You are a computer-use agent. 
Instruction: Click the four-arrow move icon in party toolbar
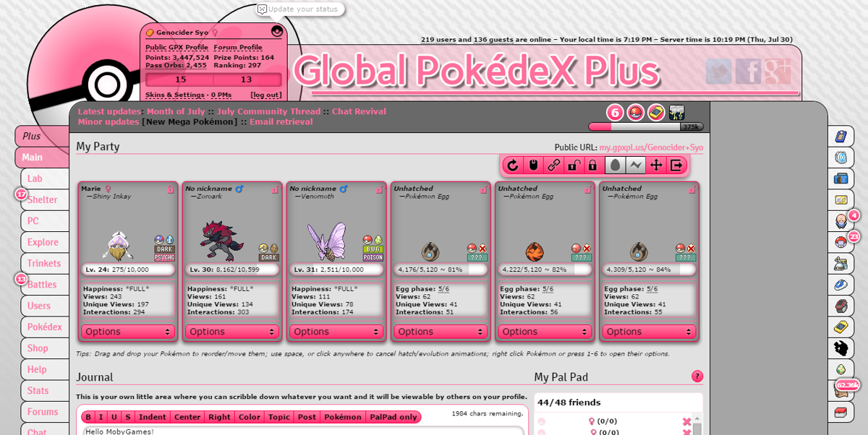coord(656,165)
